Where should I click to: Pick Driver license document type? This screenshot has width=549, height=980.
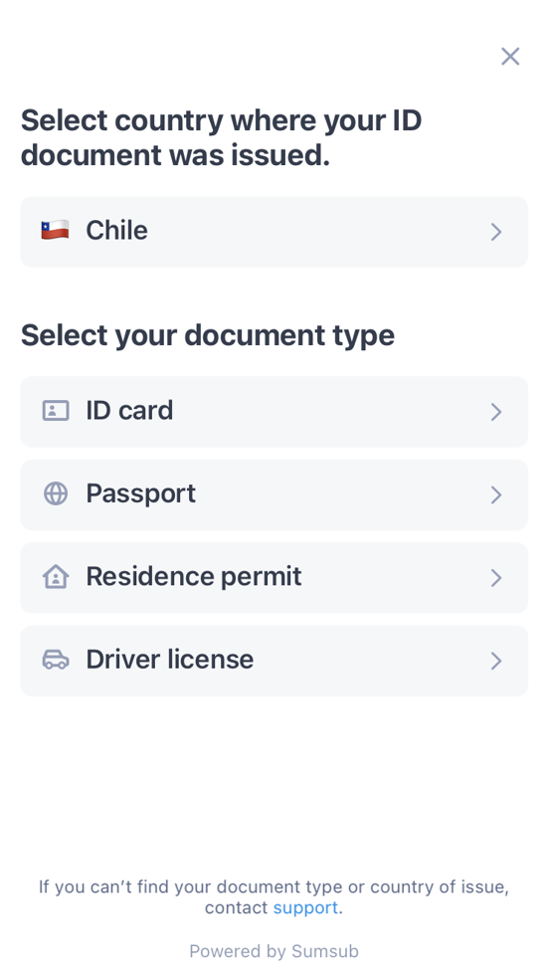click(274, 661)
